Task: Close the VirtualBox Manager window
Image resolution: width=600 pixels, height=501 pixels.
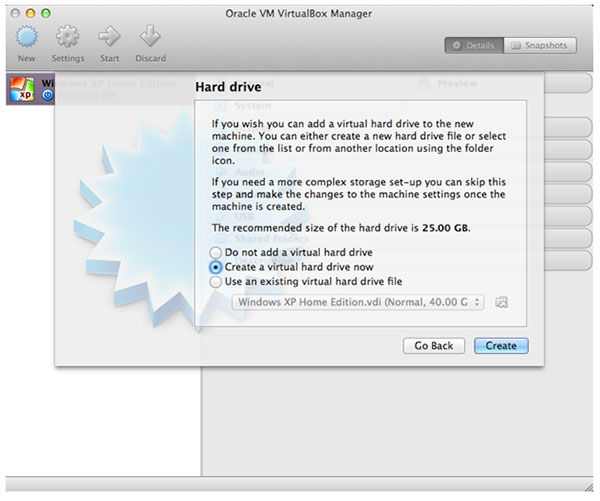Action: click(15, 13)
